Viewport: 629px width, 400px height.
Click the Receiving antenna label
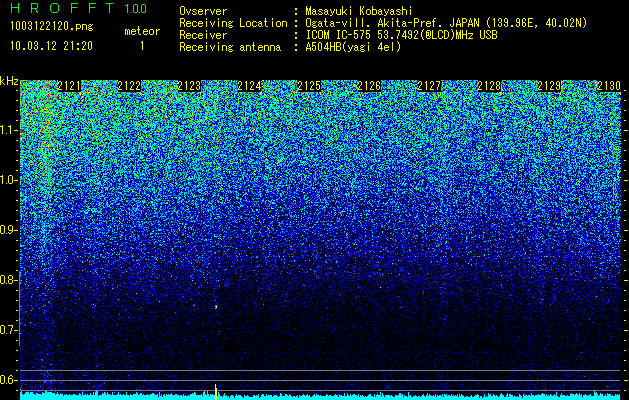coord(230,47)
